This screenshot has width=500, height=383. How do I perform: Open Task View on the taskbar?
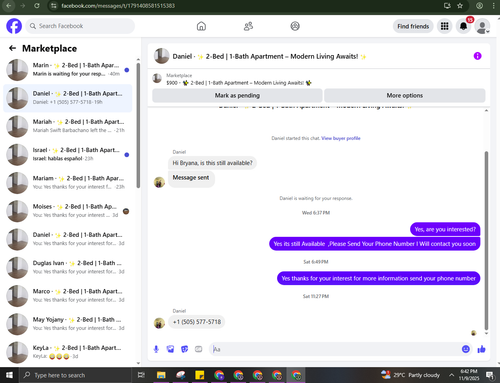tap(141, 375)
